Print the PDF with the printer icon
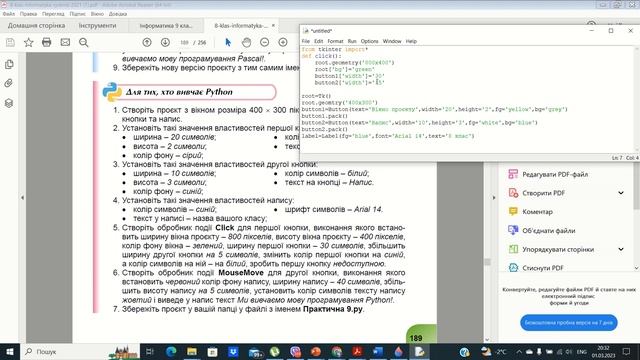Screen dimensions: 640x360 pos(47,42)
